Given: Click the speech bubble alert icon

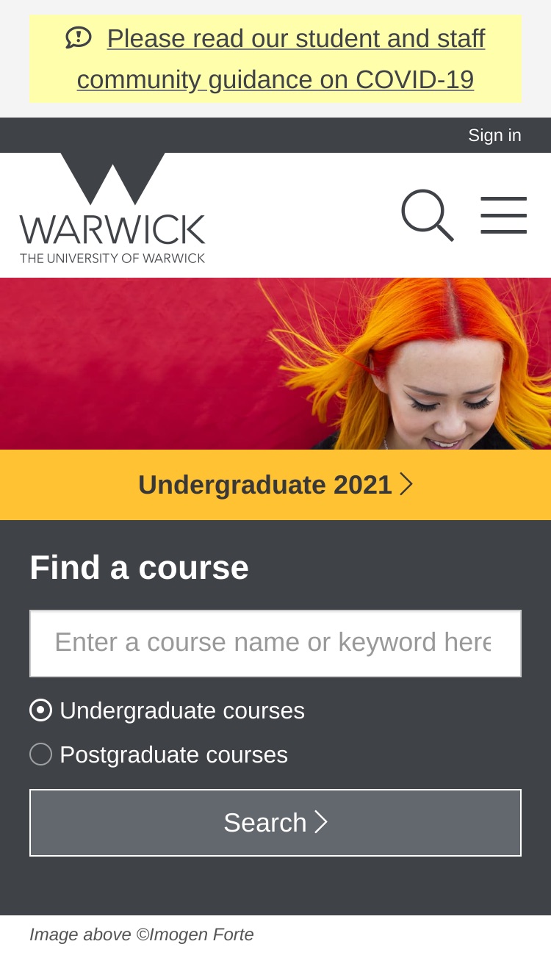Looking at the screenshot, I should [x=78, y=37].
